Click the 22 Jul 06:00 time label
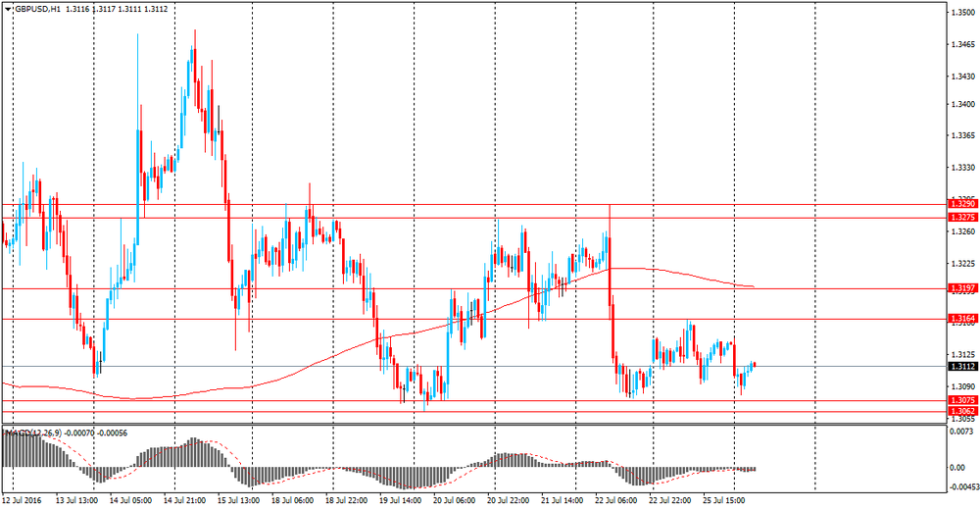Viewport: 980px width, 510px height. (x=616, y=500)
